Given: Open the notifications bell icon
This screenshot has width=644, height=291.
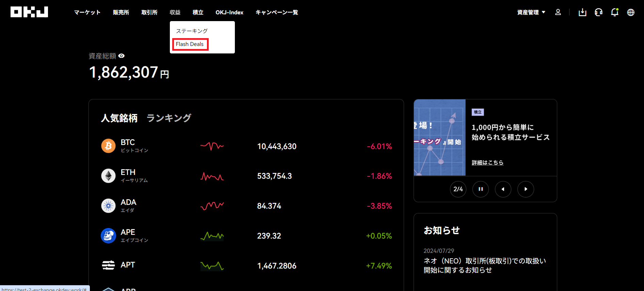Looking at the screenshot, I should [x=615, y=12].
